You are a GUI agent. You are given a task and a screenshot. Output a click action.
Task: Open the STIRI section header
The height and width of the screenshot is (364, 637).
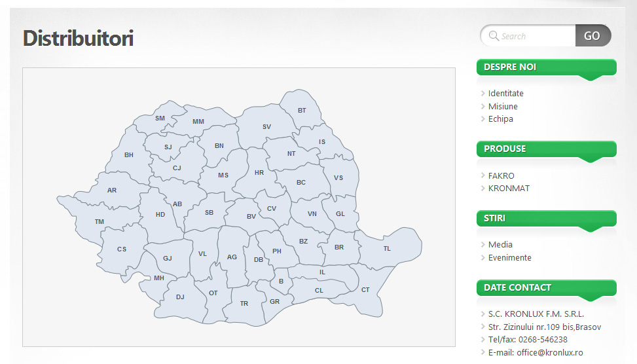tap(547, 218)
